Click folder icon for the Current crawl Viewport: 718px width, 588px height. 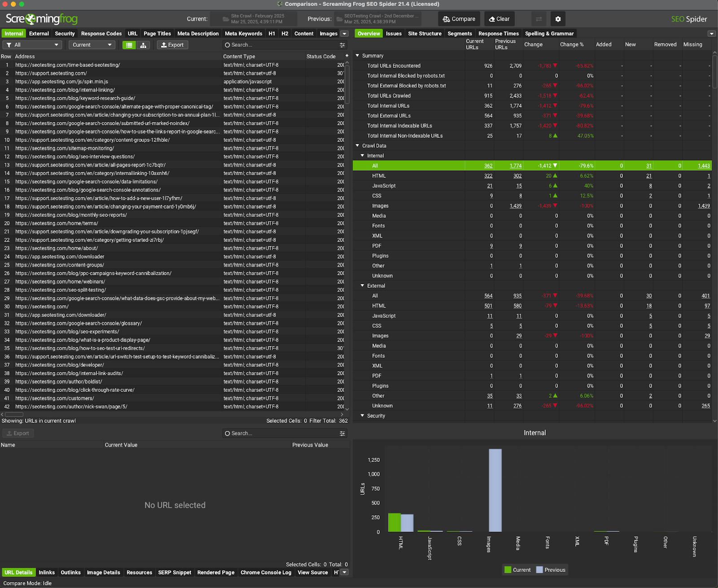tap(226, 19)
